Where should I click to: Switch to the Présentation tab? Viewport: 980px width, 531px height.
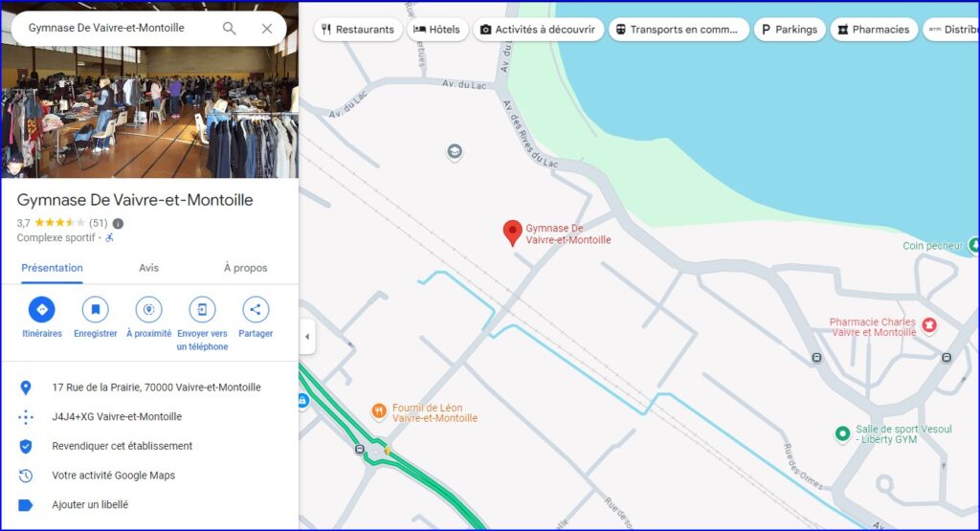click(52, 268)
